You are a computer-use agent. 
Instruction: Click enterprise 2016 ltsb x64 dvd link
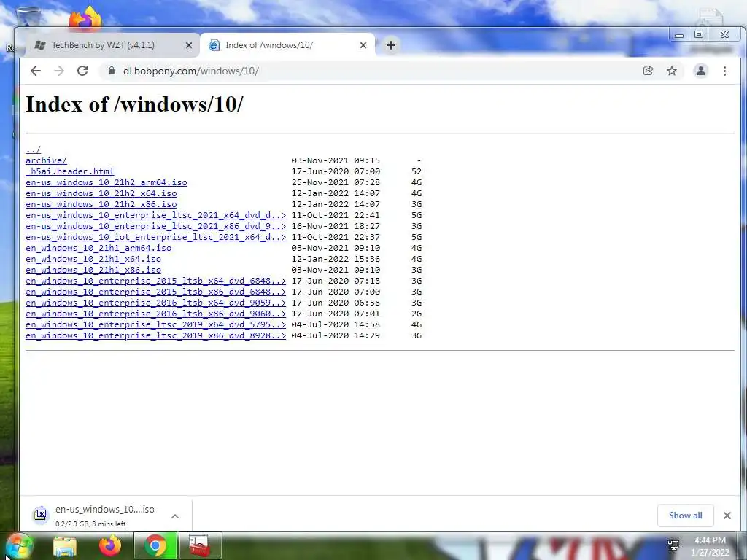tap(156, 303)
